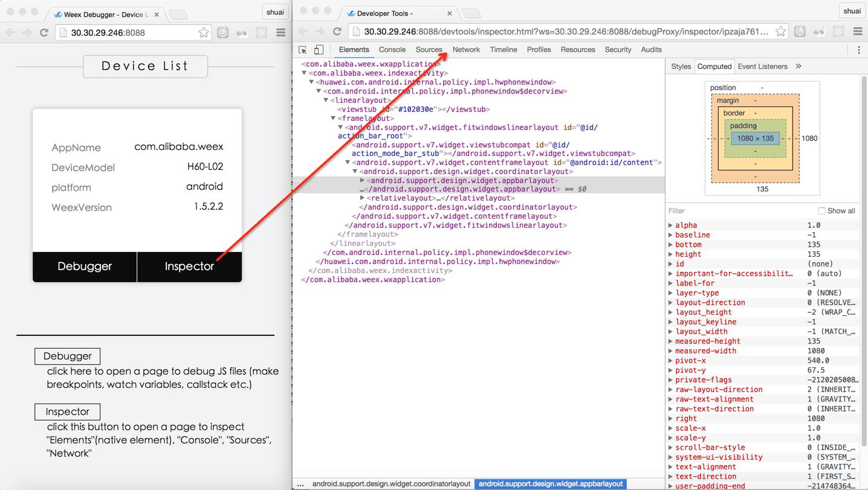Toggle device mode icon in DevTools toolbar

coord(319,50)
